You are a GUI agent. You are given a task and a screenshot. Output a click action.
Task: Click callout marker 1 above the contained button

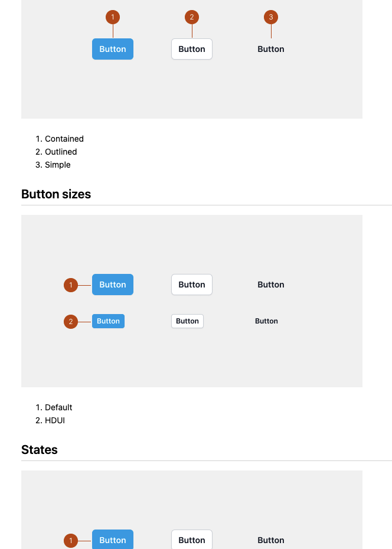[113, 17]
